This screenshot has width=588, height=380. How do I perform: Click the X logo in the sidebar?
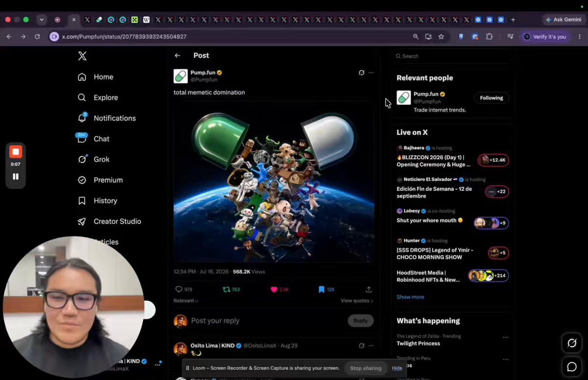pyautogui.click(x=82, y=56)
